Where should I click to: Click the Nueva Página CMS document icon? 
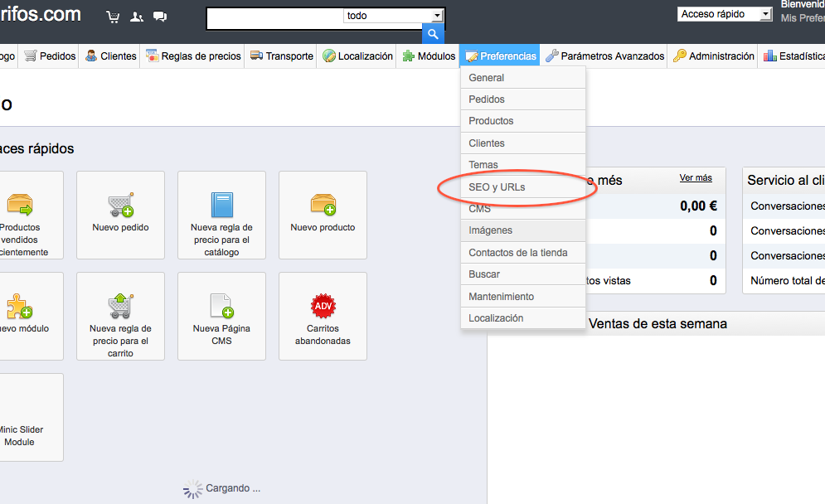pos(222,306)
